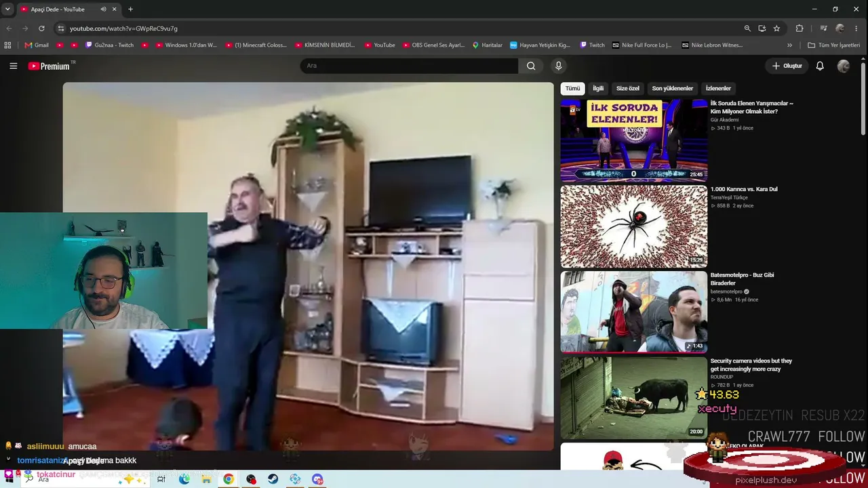Image resolution: width=868 pixels, height=488 pixels.
Task: Reload the page with the refresh icon
Action: pos(41,28)
